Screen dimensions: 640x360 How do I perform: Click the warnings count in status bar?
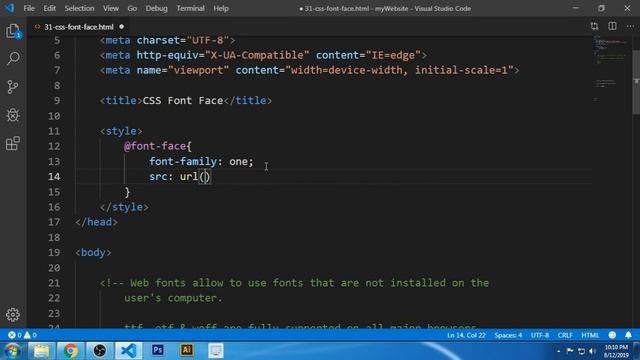point(31,335)
